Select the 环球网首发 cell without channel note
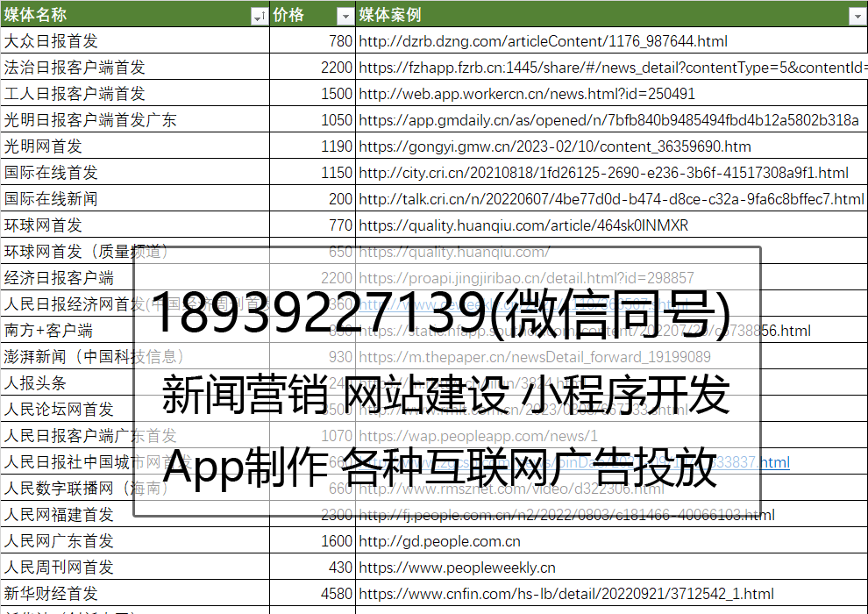Image resolution: width=868 pixels, height=614 pixels. (x=135, y=225)
